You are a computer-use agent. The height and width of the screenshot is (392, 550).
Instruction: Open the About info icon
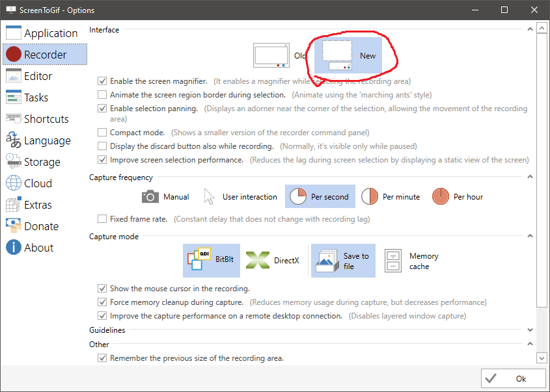click(x=14, y=247)
